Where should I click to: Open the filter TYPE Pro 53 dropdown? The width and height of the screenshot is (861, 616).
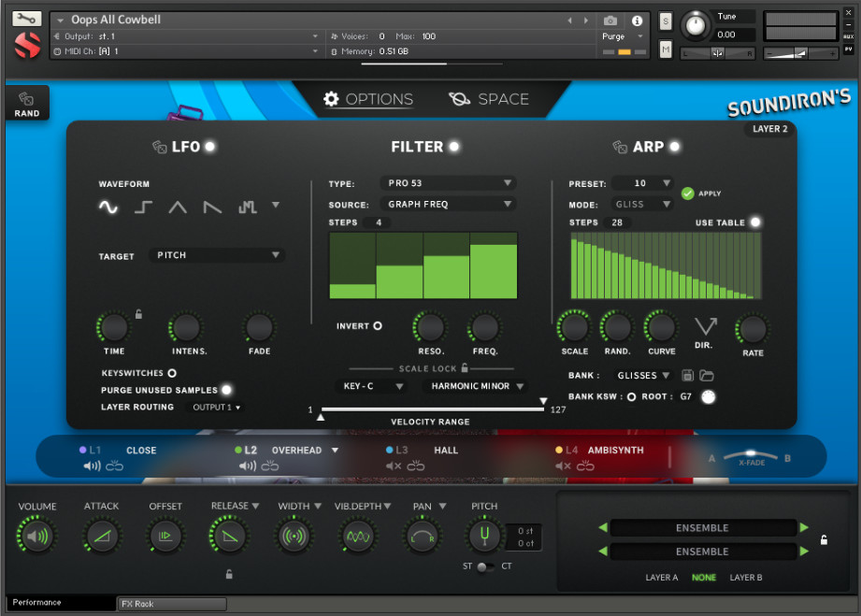(x=448, y=183)
